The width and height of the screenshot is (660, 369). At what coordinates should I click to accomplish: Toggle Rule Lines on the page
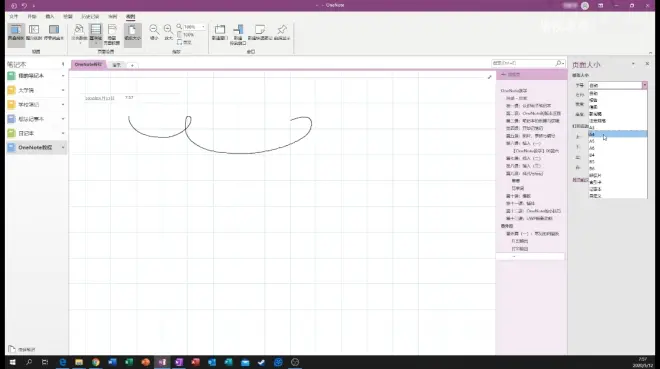tap(96, 34)
